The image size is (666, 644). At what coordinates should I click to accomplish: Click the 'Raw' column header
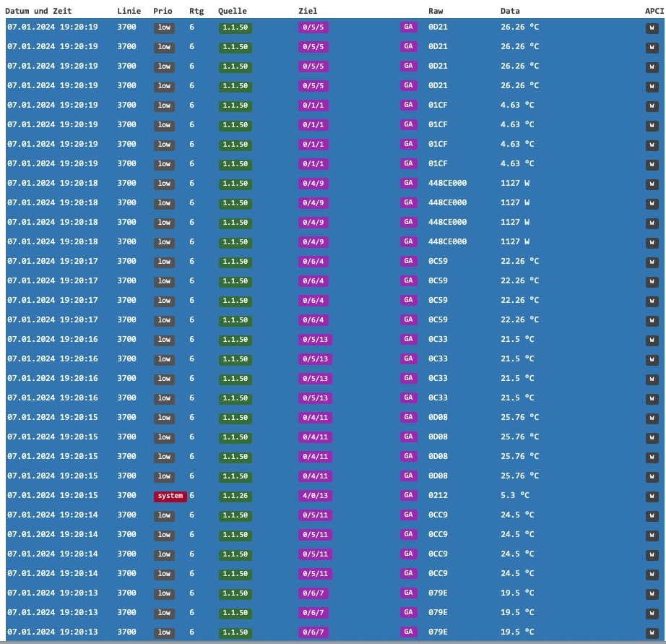coord(436,11)
